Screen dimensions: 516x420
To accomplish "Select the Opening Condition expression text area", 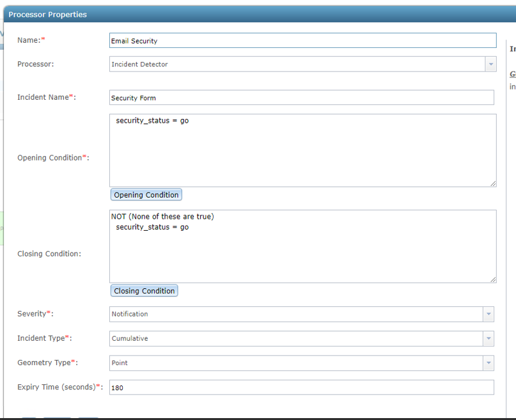I will 301,150.
